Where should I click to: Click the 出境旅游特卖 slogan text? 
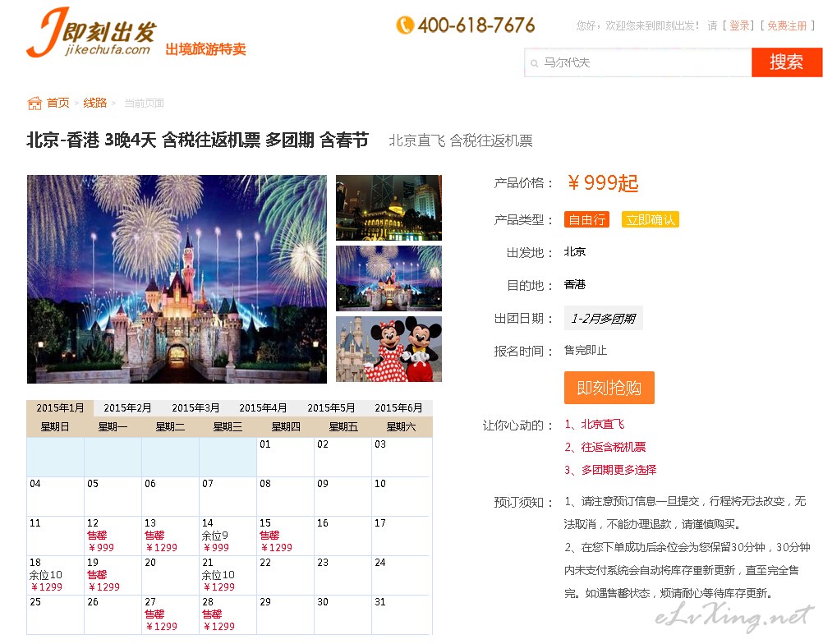pyautogui.click(x=205, y=49)
